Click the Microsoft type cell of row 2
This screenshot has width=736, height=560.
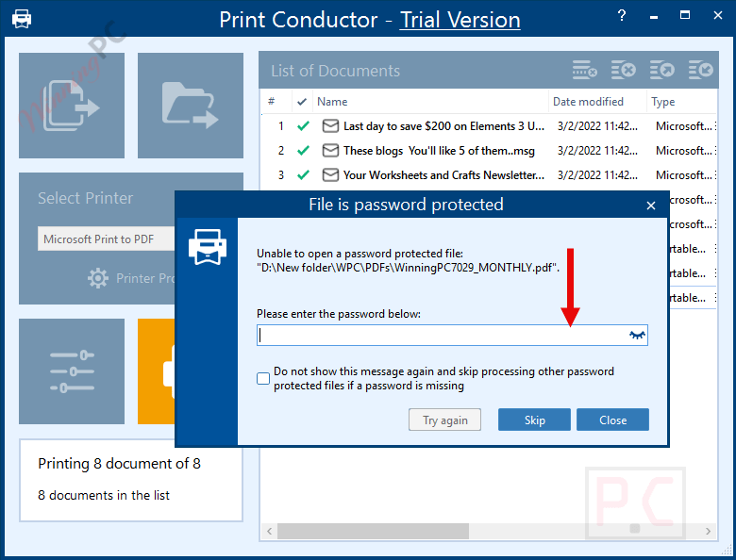[683, 151]
